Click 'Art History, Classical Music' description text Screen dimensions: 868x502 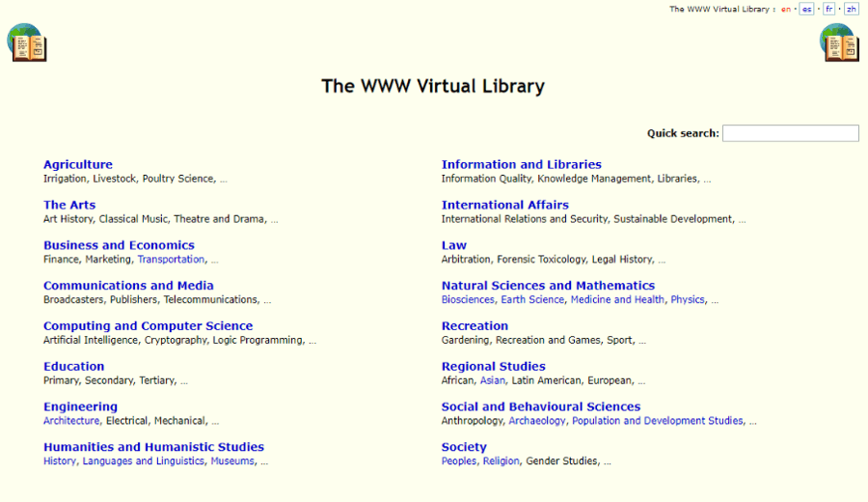(105, 219)
